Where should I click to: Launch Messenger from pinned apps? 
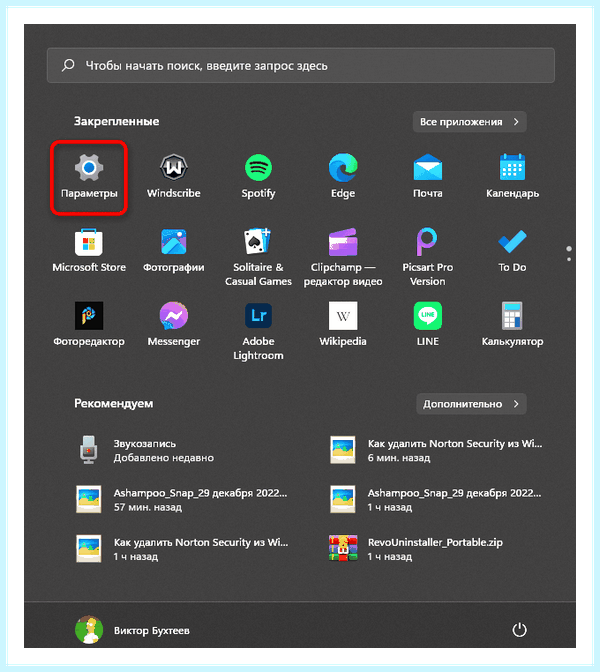(174, 325)
